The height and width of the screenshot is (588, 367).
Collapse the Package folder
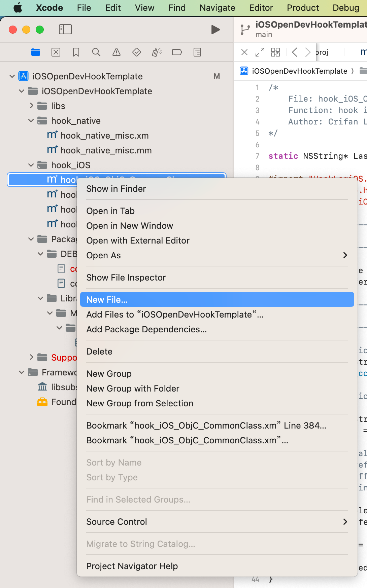[x=31, y=239]
